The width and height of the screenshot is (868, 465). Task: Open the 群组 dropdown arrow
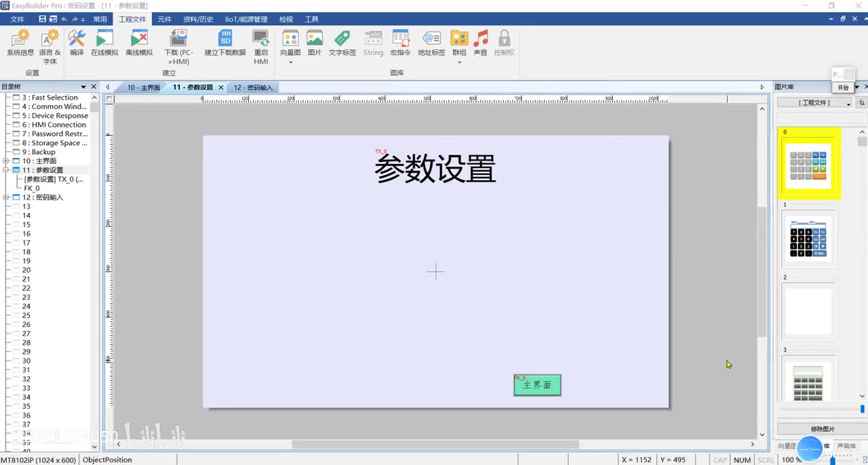[x=460, y=62]
